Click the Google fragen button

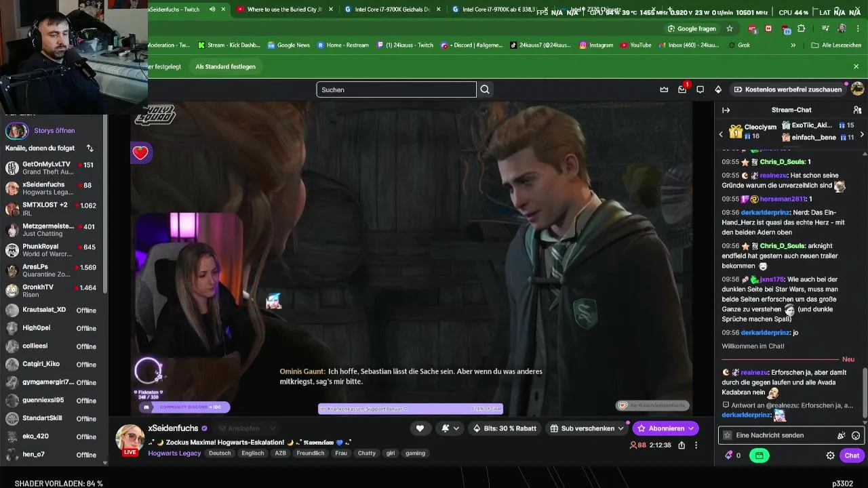pos(692,28)
